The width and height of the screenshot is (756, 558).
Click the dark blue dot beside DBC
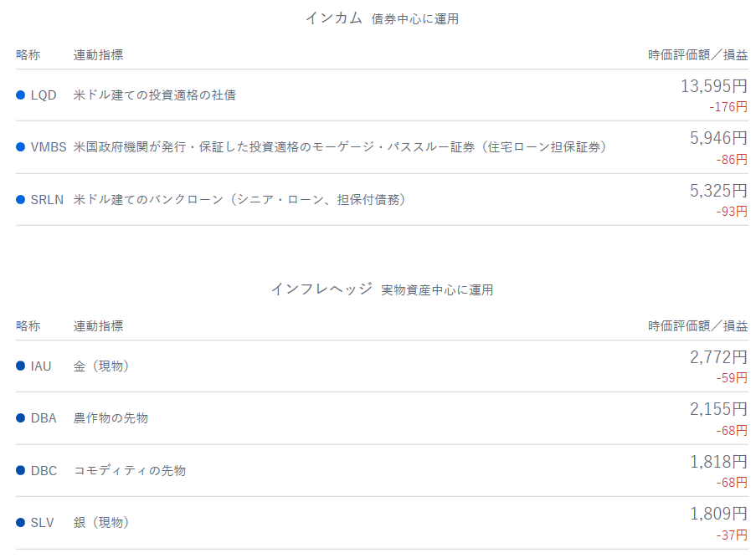(21, 471)
